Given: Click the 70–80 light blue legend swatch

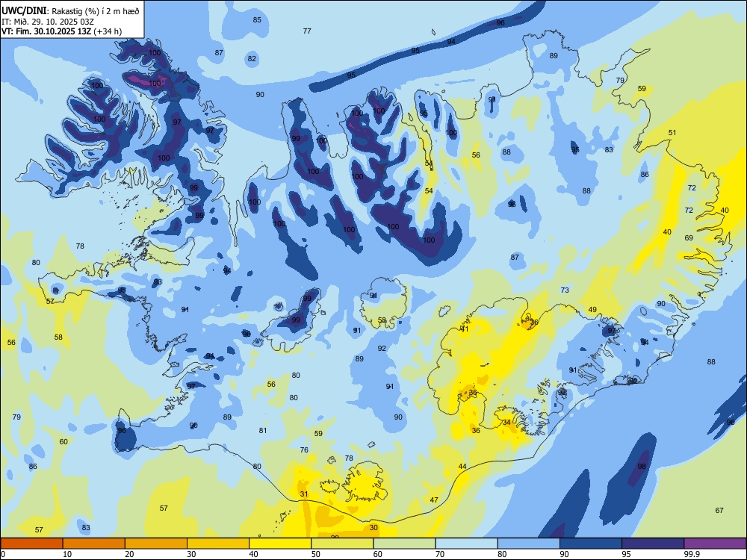Looking at the screenshot, I should [x=466, y=544].
